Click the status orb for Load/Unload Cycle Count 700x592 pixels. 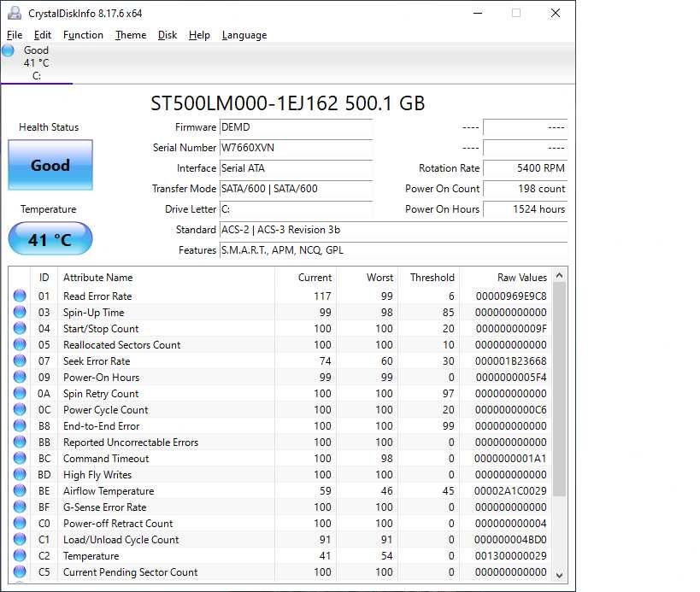tap(20, 540)
